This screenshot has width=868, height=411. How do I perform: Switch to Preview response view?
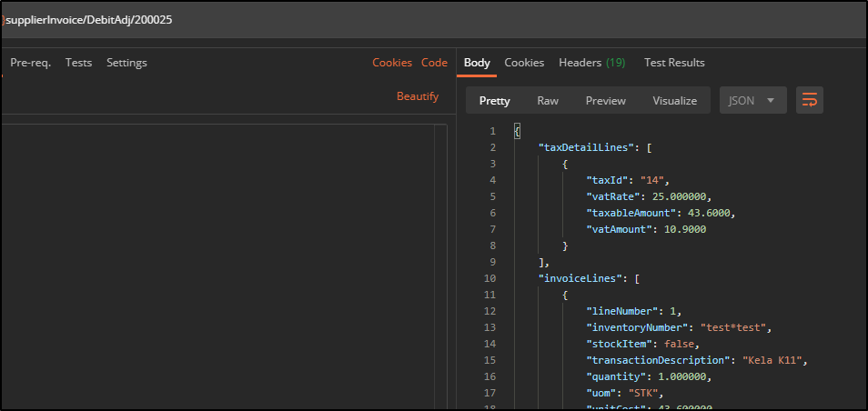click(x=605, y=101)
